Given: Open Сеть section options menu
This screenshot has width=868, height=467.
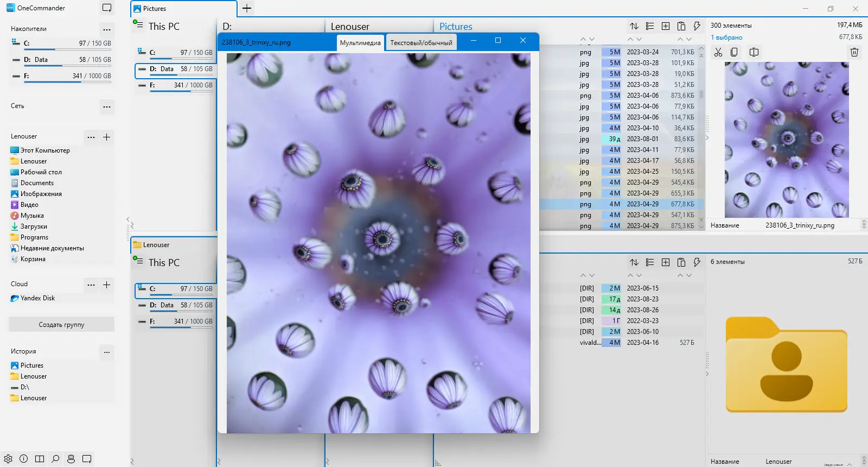Looking at the screenshot, I should click(107, 106).
